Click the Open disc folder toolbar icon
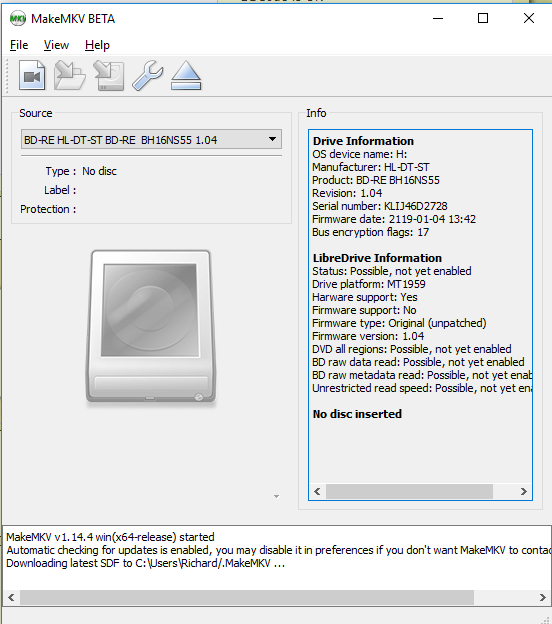Image resolution: width=552 pixels, height=624 pixels. [70, 75]
